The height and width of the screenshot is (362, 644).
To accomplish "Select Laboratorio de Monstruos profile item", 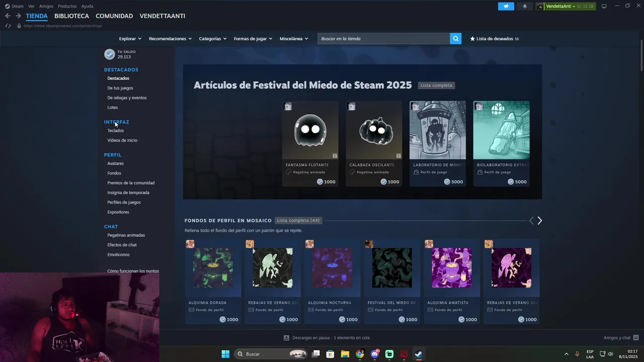I will click(x=438, y=144).
